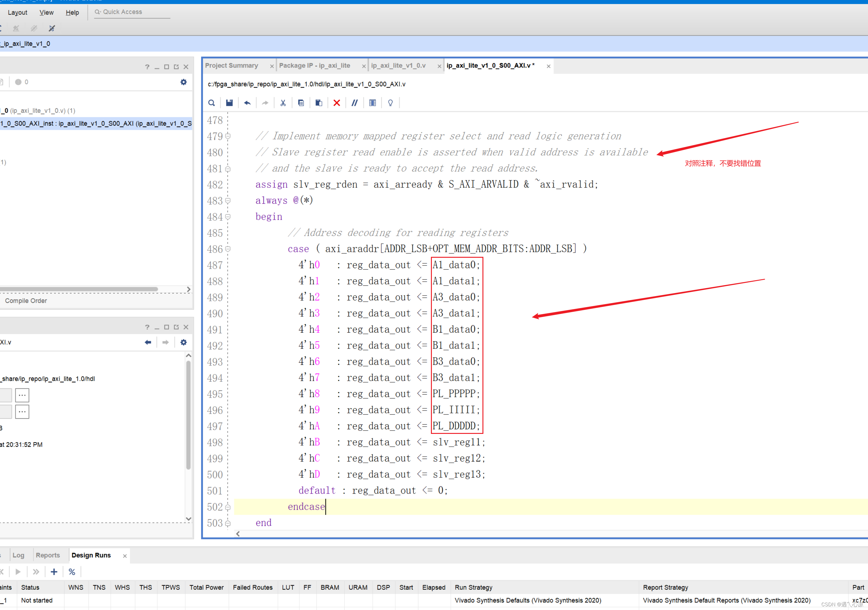The image size is (868, 610).
Task: Click the Paste icon in toolbar
Action: (319, 103)
